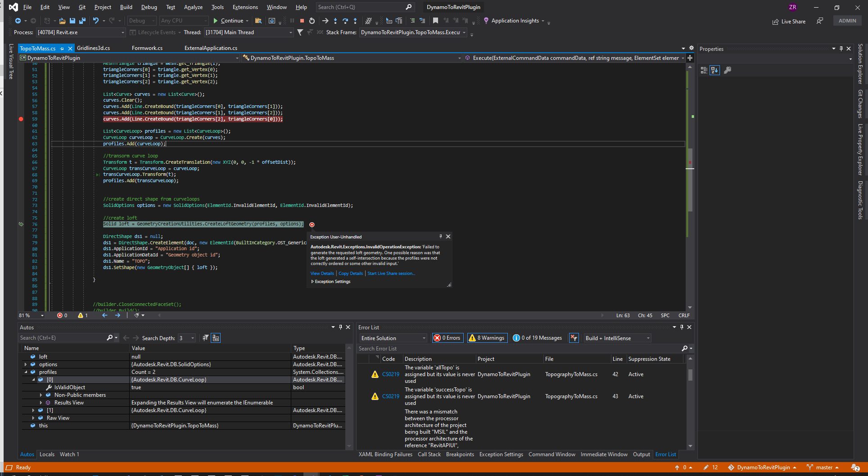Click the Step Into arrow icon
868x476 pixels.
click(335, 21)
